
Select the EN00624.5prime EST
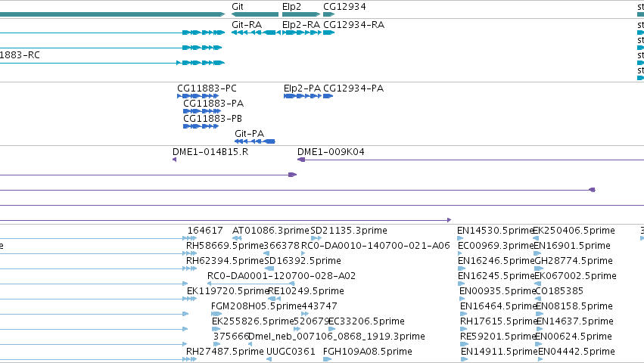[574, 337]
